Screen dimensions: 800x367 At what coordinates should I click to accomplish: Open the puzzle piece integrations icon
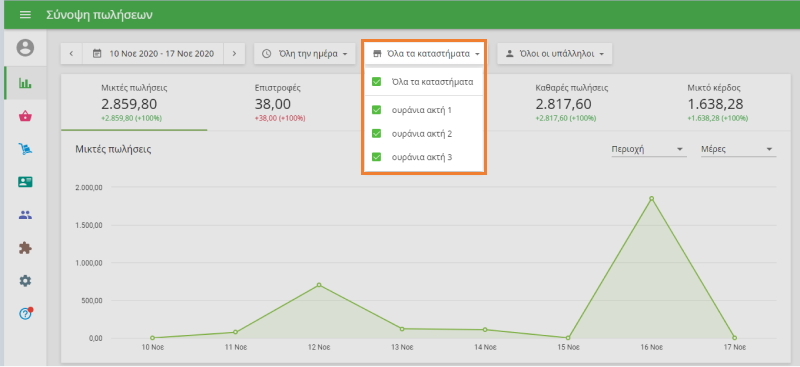(25, 248)
